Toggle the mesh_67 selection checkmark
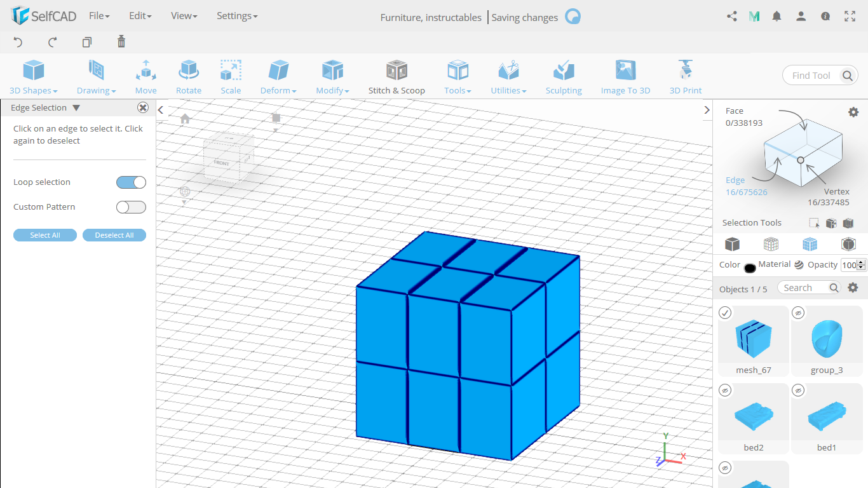This screenshot has height=488, width=868. click(x=726, y=313)
